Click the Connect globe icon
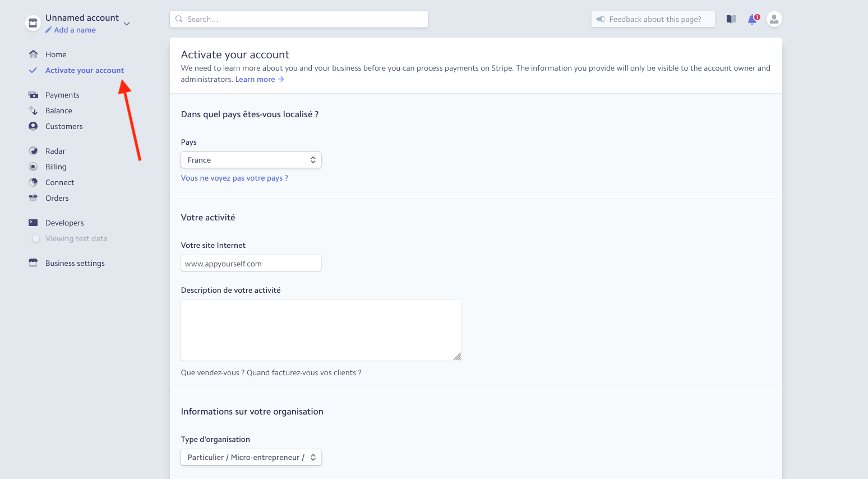 click(x=33, y=182)
